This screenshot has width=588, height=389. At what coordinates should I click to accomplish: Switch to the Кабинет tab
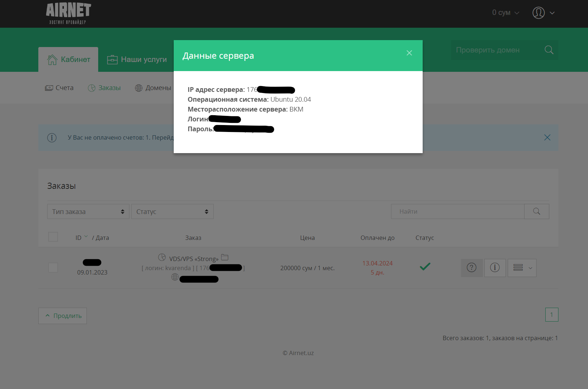pos(68,59)
